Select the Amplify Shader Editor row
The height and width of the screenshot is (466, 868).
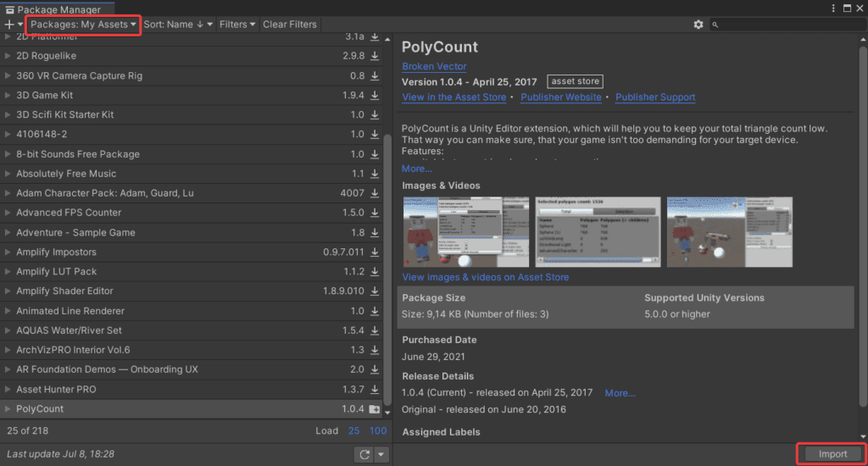click(x=192, y=291)
